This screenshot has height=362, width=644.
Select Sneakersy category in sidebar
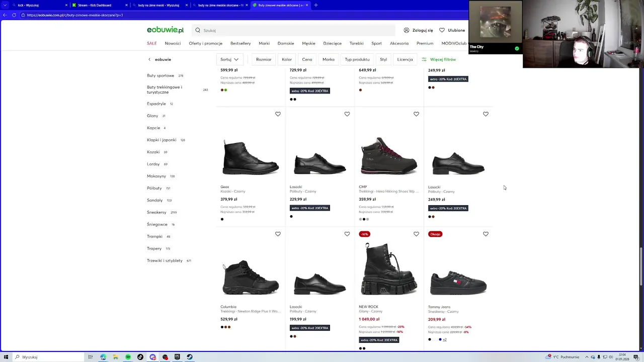click(156, 212)
